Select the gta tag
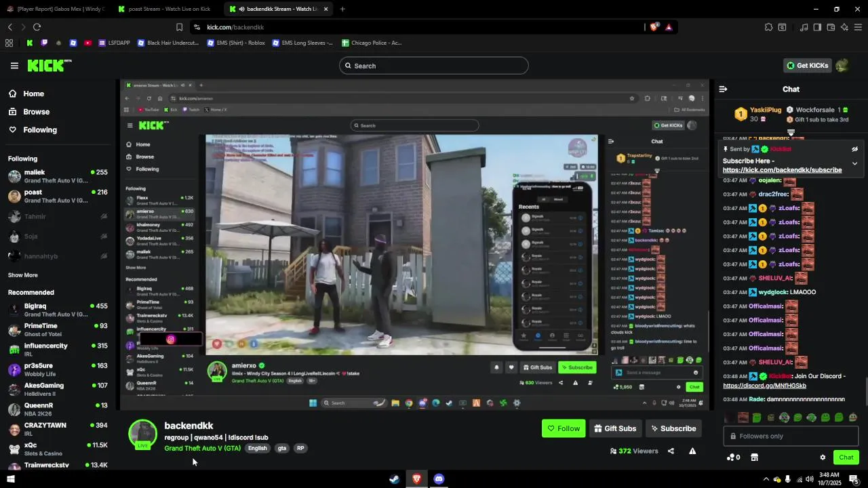The width and height of the screenshot is (868, 488). pyautogui.click(x=281, y=448)
